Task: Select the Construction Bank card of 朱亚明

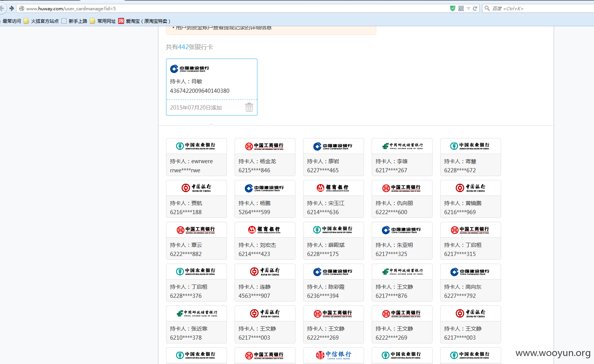Action: point(402,241)
